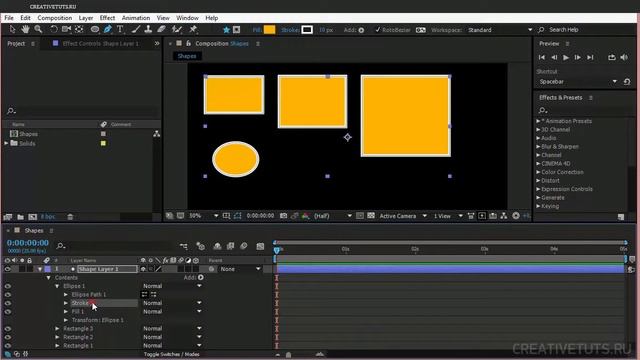Select the Brush tool
Viewport: 640px width, 360px height.
click(136, 29)
